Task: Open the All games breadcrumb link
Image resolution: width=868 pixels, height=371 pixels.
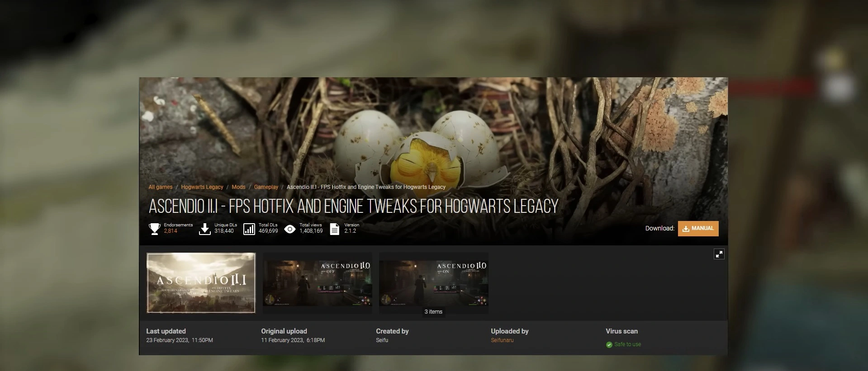Action: coord(160,187)
